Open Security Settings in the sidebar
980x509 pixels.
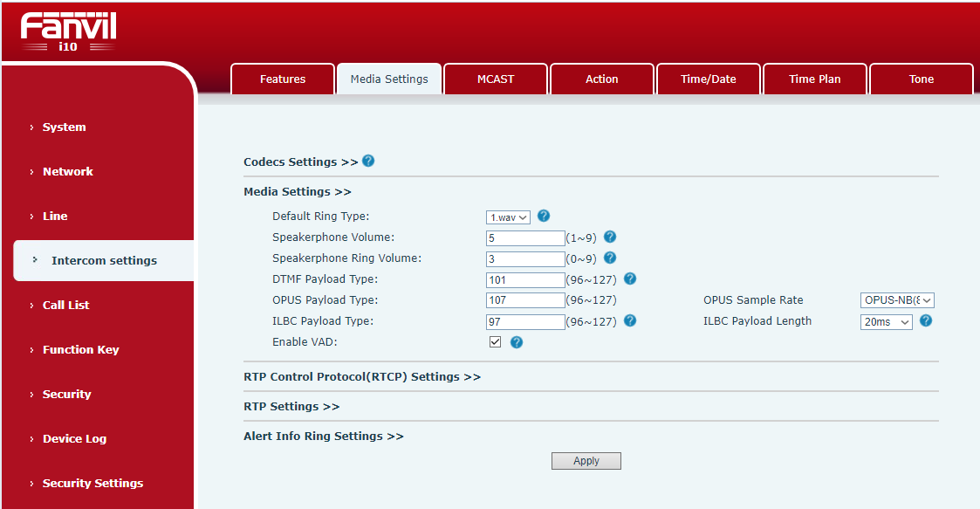coord(93,484)
